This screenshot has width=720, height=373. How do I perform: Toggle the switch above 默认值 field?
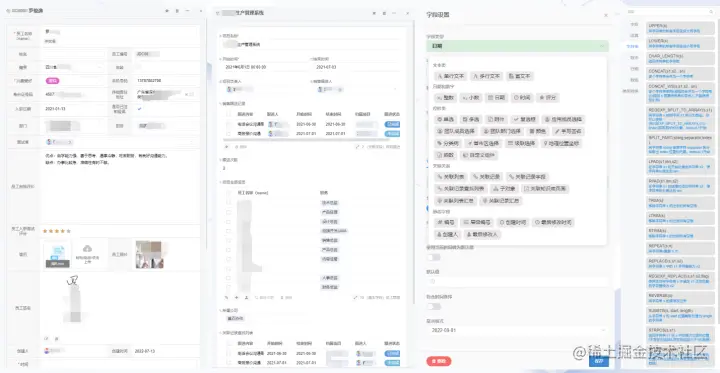[x=433, y=257]
